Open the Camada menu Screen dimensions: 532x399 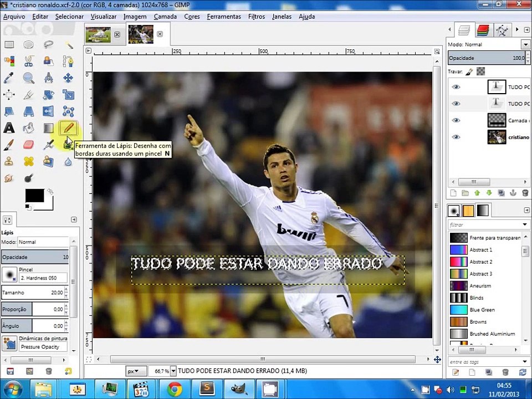pyautogui.click(x=165, y=16)
